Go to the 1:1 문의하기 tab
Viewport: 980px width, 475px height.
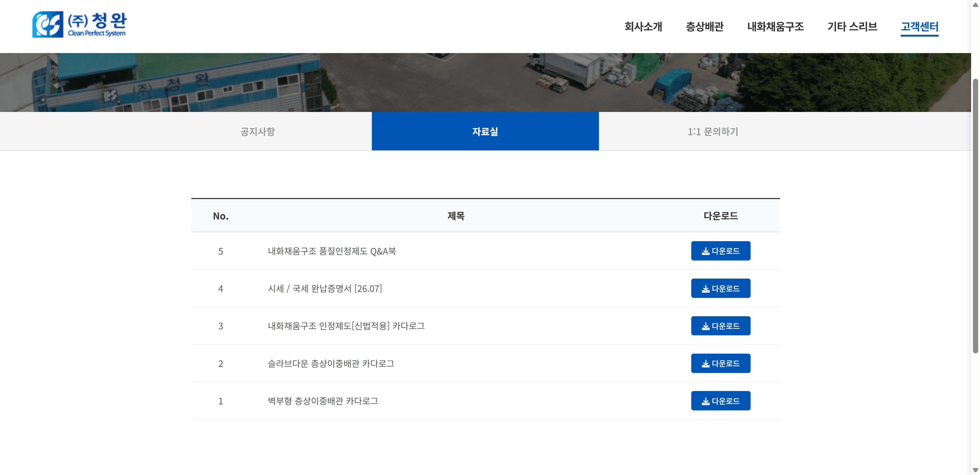[x=712, y=131]
